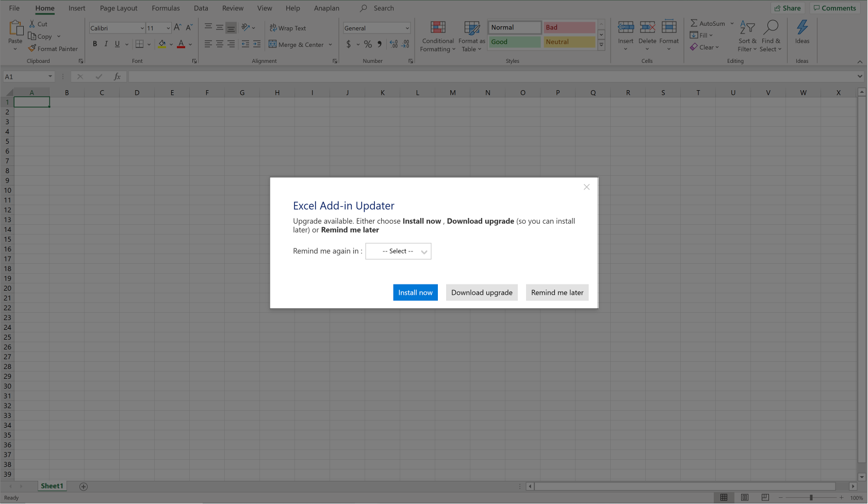This screenshot has height=504, width=868.
Task: Open the Ideas pane
Action: point(803,33)
